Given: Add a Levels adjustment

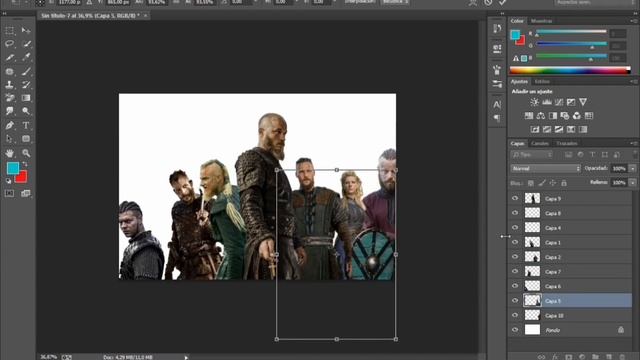Looking at the screenshot, I should [547, 102].
